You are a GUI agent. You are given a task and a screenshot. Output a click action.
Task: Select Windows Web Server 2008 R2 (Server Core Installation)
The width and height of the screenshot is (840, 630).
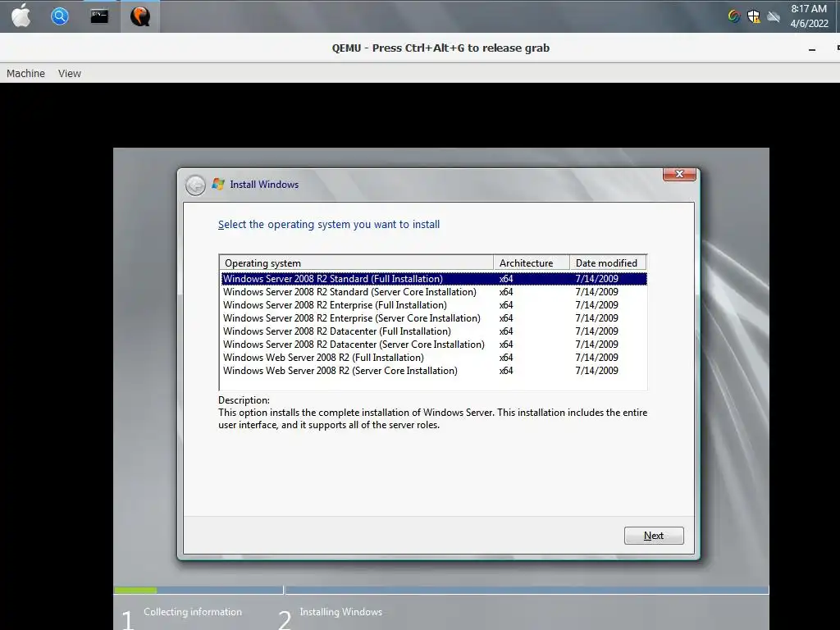tap(434, 371)
